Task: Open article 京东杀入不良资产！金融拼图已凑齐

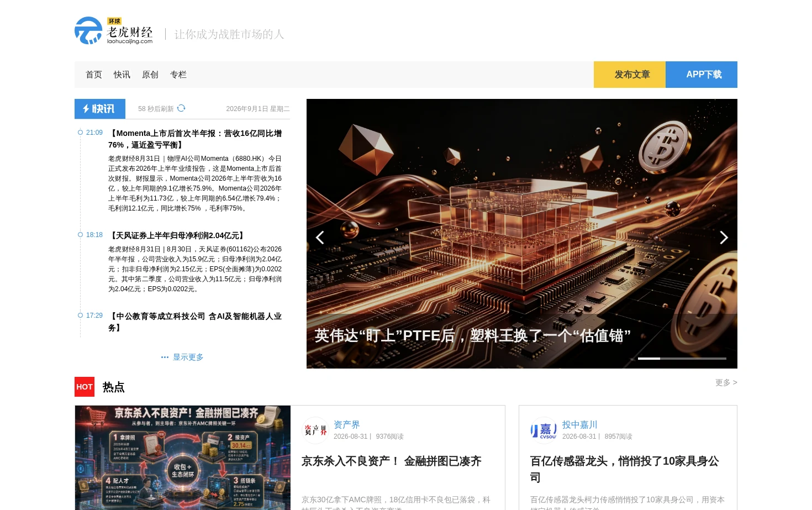Action: coord(392,461)
